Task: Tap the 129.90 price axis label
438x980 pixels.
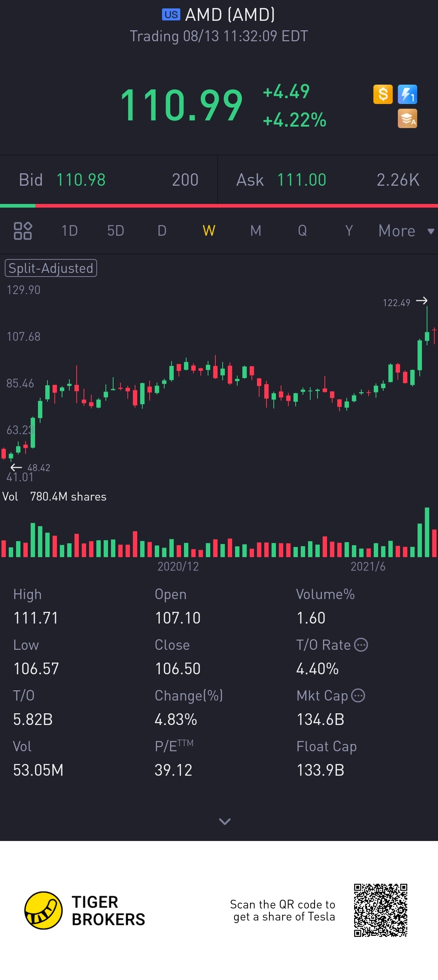Action: click(23, 290)
